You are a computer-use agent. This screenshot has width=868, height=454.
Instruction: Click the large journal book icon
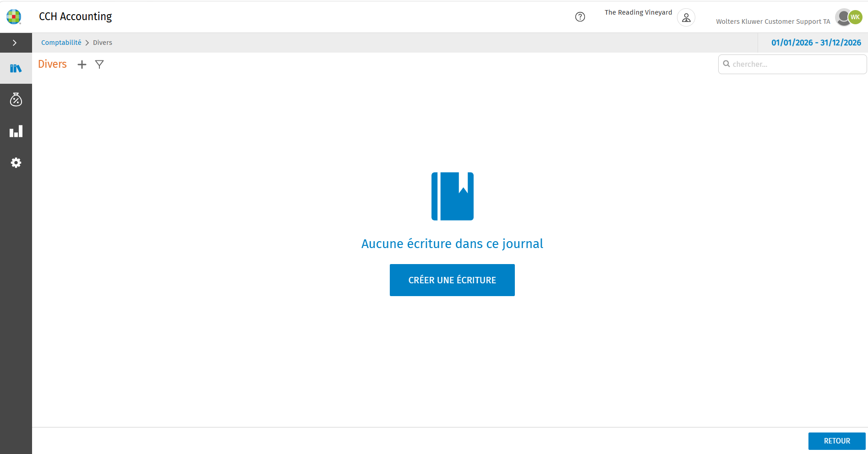453,196
